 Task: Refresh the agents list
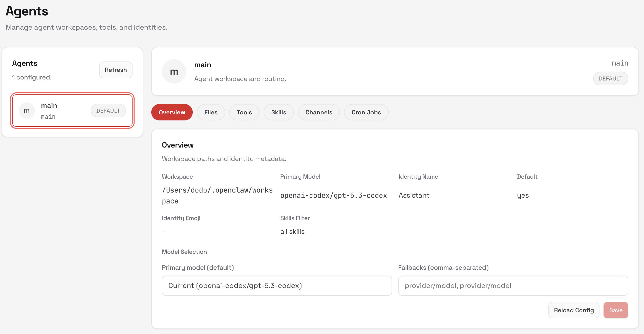pyautogui.click(x=116, y=70)
